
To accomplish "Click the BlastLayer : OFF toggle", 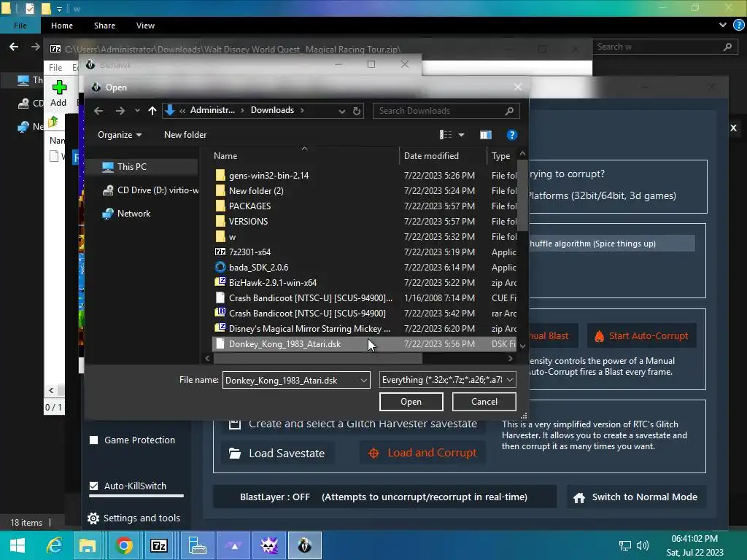I will (x=384, y=497).
